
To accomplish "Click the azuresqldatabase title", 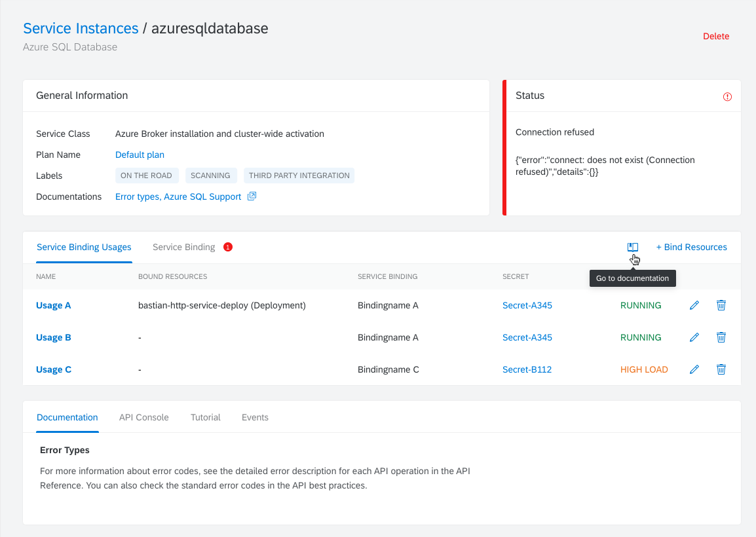I will tap(210, 28).
